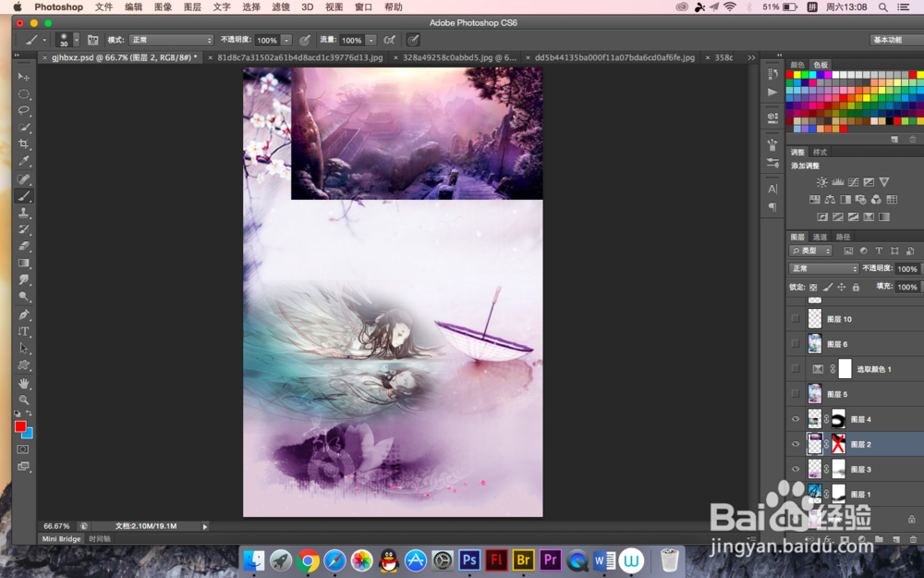This screenshot has height=578, width=924.
Task: Click the blue background color swatch
Action: pos(29,434)
